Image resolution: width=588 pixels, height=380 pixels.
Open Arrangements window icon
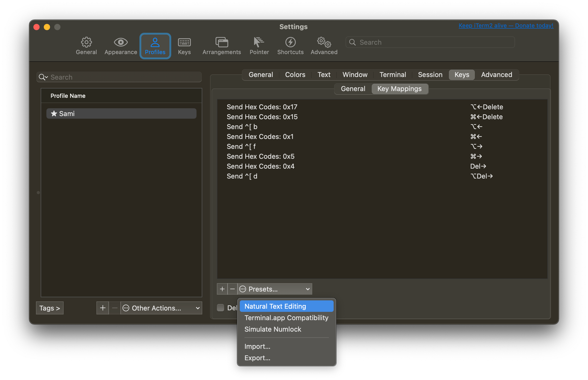coord(222,42)
